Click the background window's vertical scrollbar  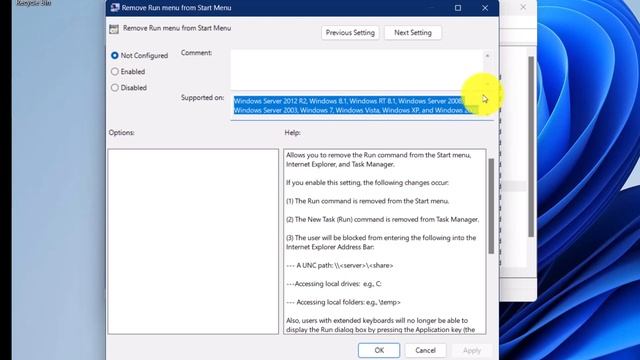[531, 147]
